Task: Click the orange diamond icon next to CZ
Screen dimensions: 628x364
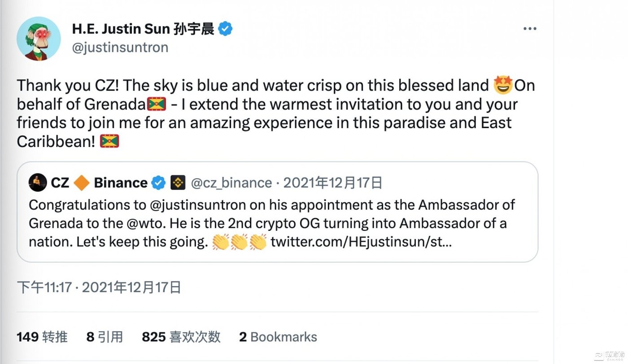Action: 82,183
